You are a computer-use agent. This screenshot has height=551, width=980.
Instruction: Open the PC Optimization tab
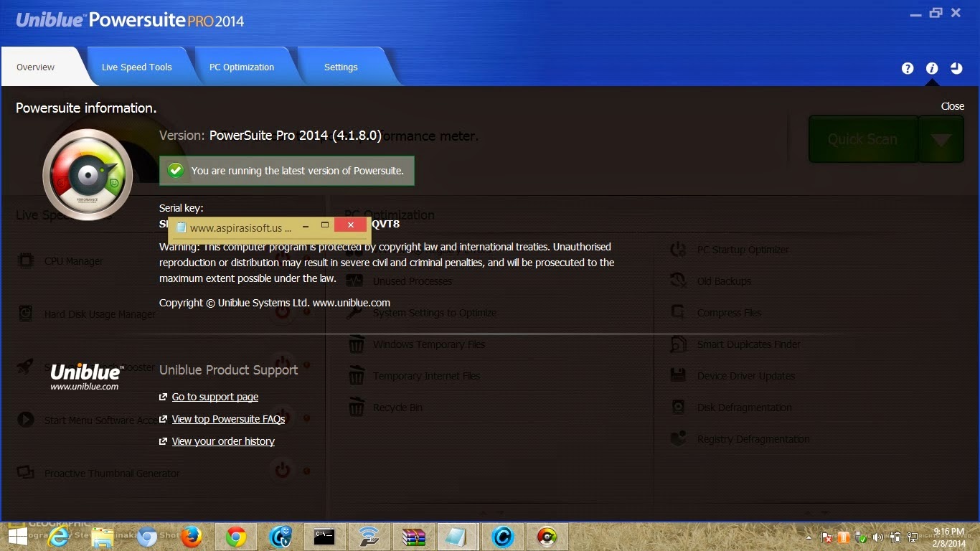point(242,67)
